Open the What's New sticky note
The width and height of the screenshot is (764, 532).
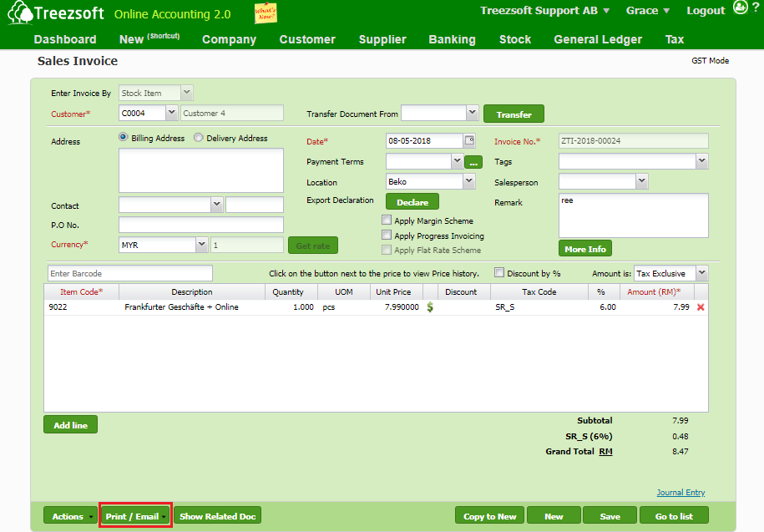(x=266, y=13)
